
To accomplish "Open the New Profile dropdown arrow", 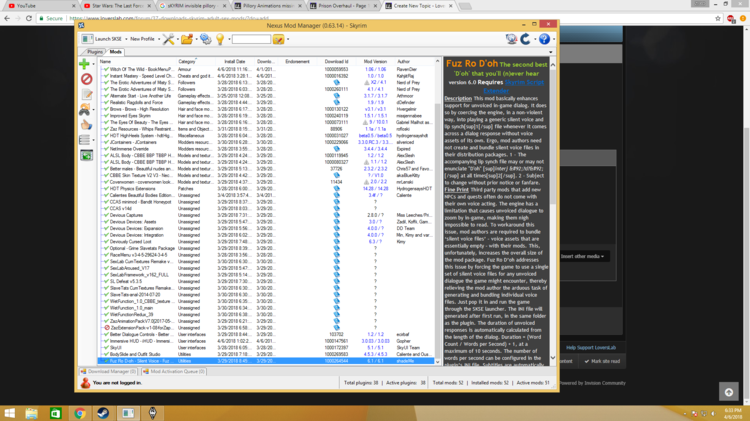I will (x=159, y=39).
